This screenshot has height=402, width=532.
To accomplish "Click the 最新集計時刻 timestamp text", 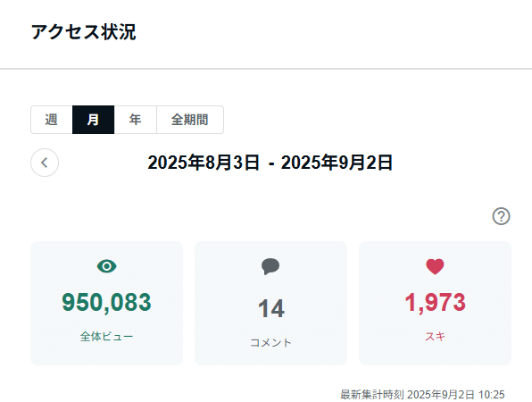I will click(x=422, y=395).
